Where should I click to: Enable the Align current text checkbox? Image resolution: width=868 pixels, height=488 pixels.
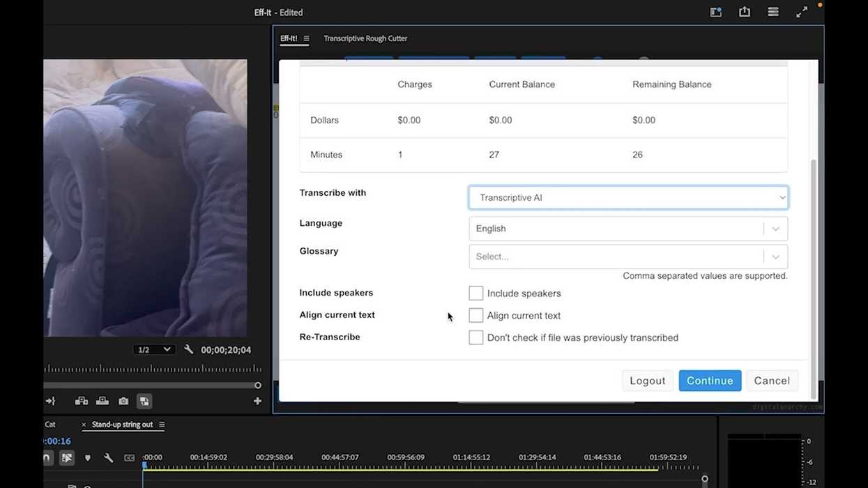(476, 316)
